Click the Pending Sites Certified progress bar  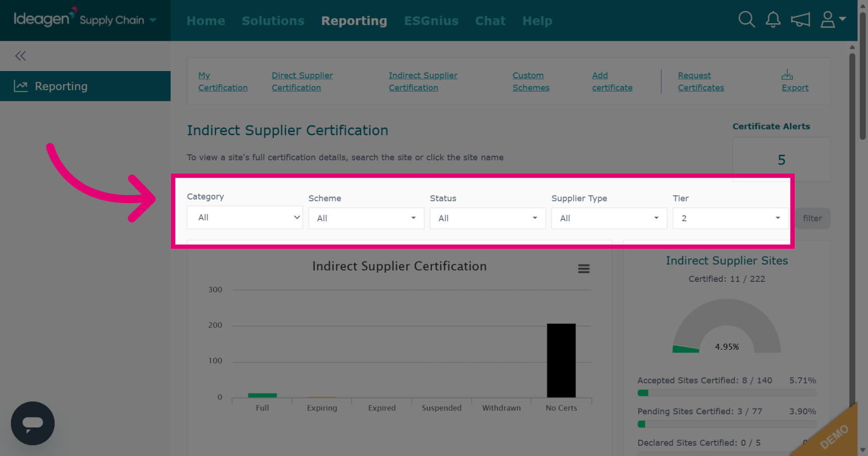727,424
